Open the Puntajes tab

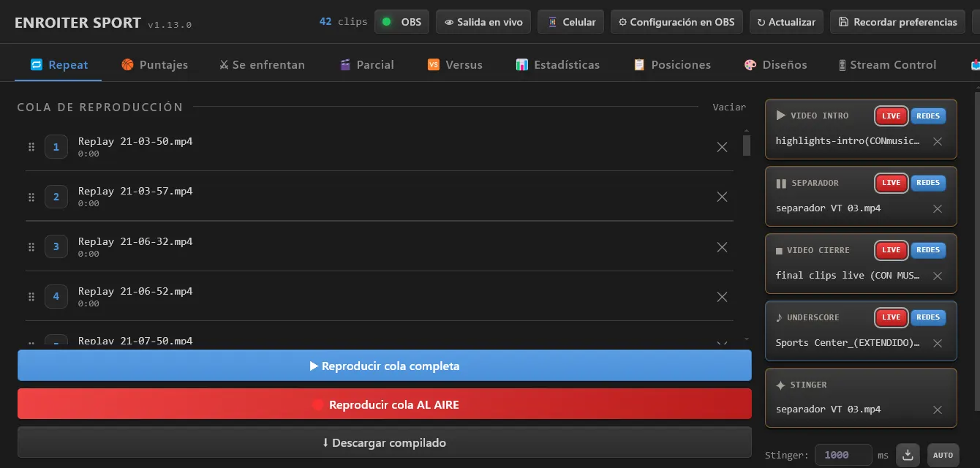coord(154,64)
